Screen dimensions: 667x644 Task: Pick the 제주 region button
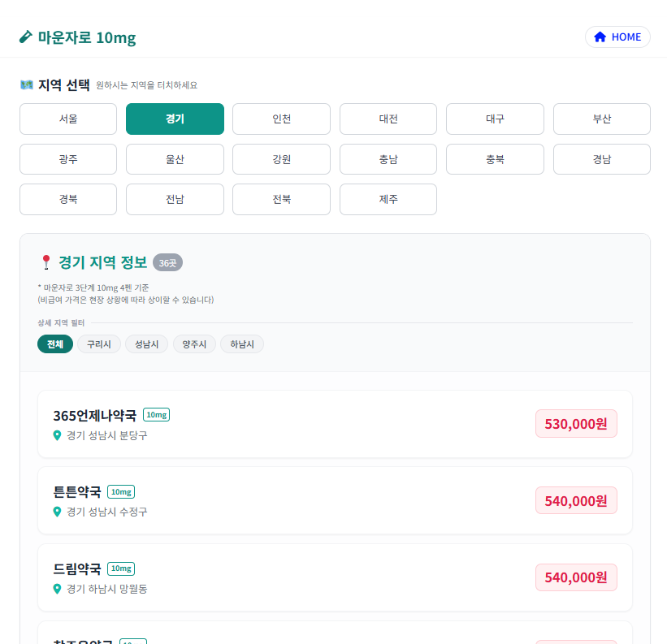(x=388, y=199)
